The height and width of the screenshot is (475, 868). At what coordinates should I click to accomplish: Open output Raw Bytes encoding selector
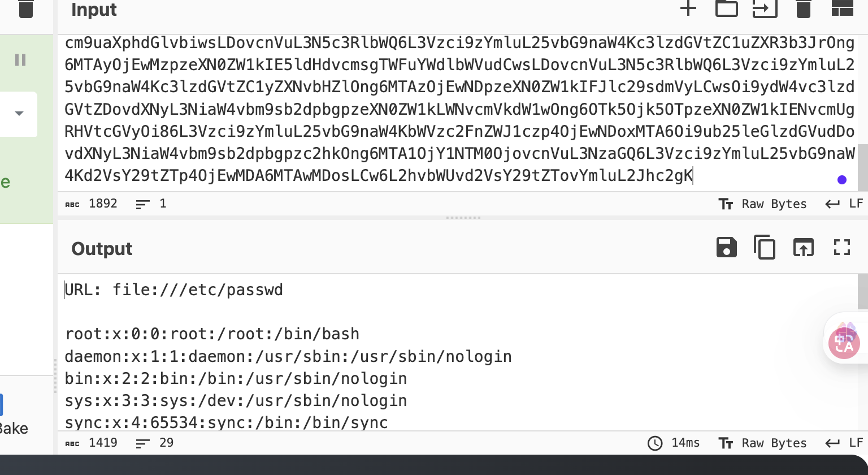[762, 443]
